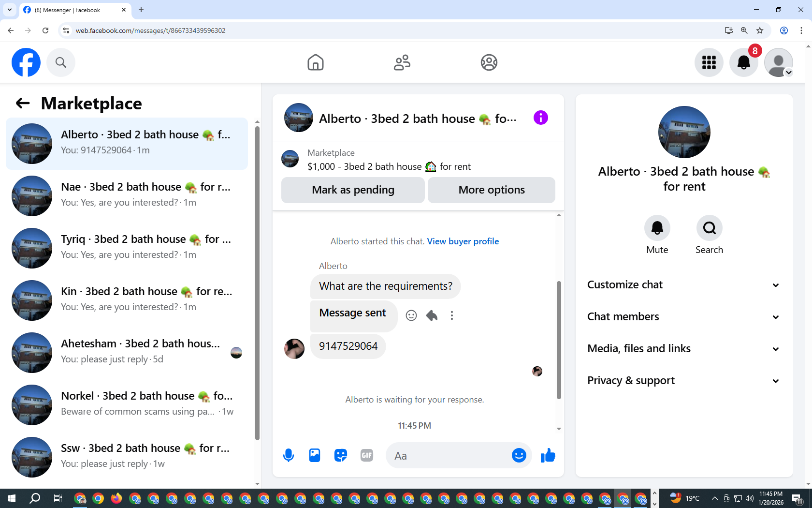Open more options for the Message sent bubble
Screen dimensions: 812x508
pos(452,315)
